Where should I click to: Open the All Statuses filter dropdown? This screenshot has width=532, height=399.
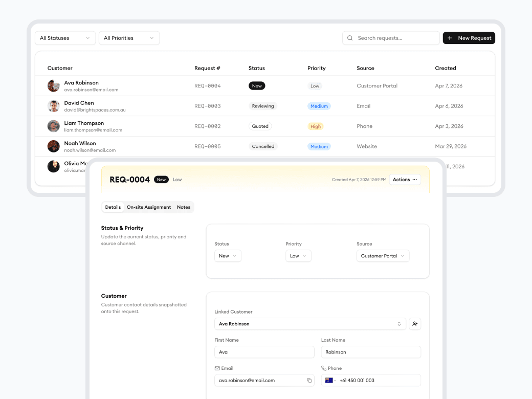pos(65,38)
